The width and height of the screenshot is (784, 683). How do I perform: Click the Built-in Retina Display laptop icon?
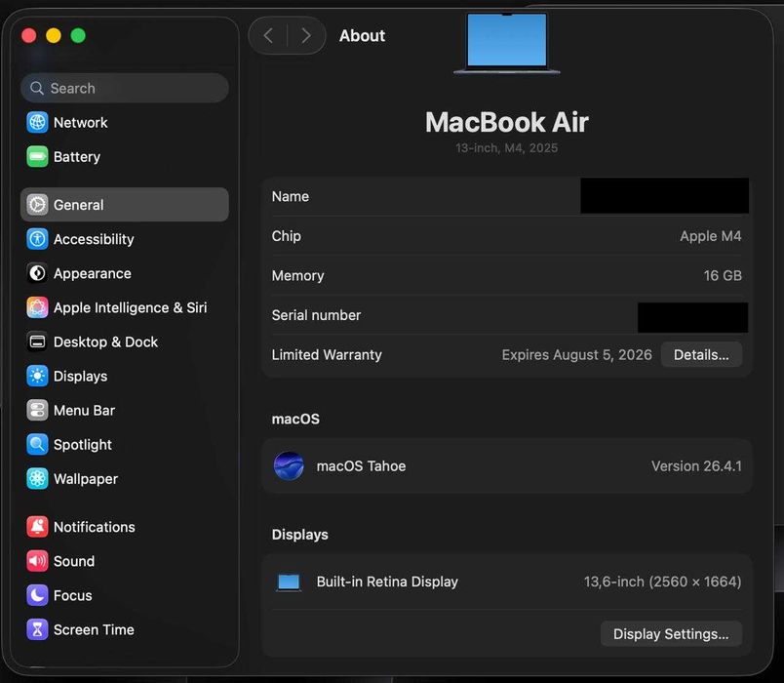(x=289, y=583)
